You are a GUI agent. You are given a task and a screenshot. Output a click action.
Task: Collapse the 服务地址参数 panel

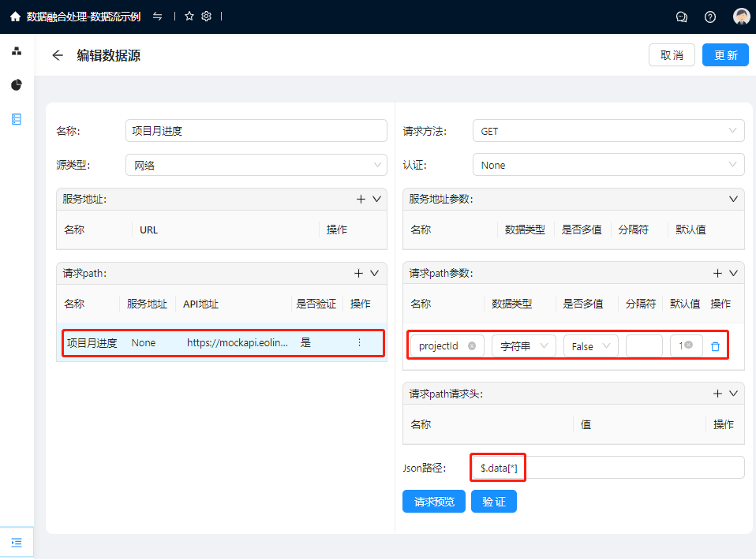pos(733,199)
